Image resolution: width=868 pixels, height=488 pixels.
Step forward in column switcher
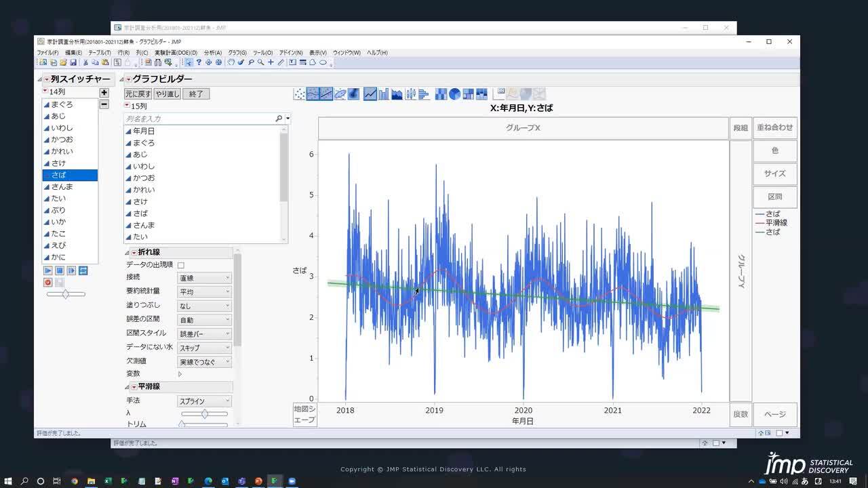point(71,270)
